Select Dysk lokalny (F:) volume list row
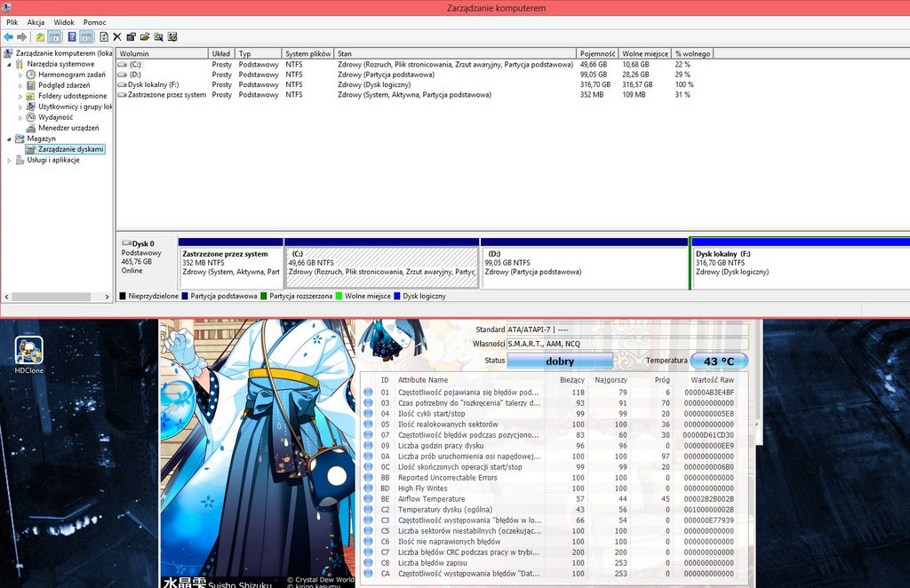This screenshot has width=910, height=588. pos(415,84)
